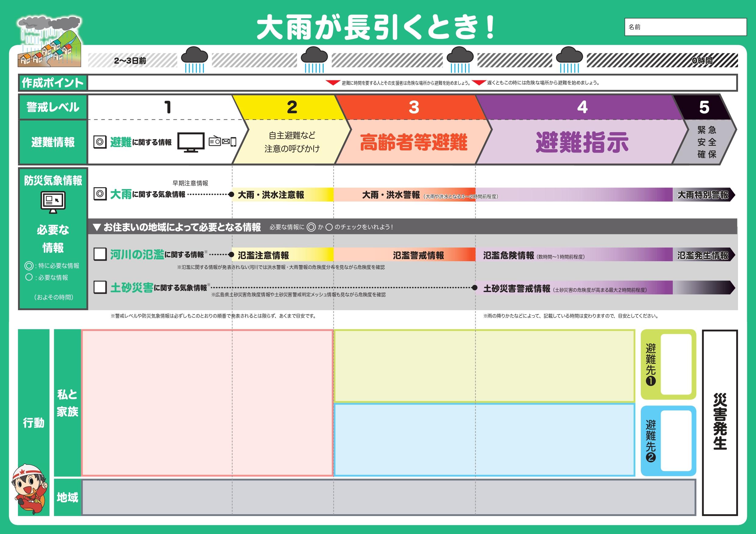The width and height of the screenshot is (756, 534).
Task: Click the 氾濫発生情報 black arrow label
Action: click(x=704, y=255)
